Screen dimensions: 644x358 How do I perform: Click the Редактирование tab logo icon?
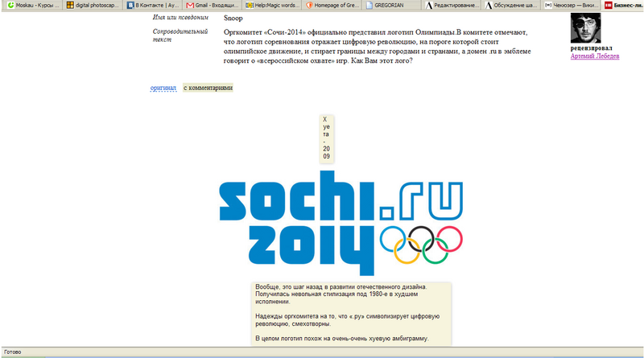[x=429, y=6]
